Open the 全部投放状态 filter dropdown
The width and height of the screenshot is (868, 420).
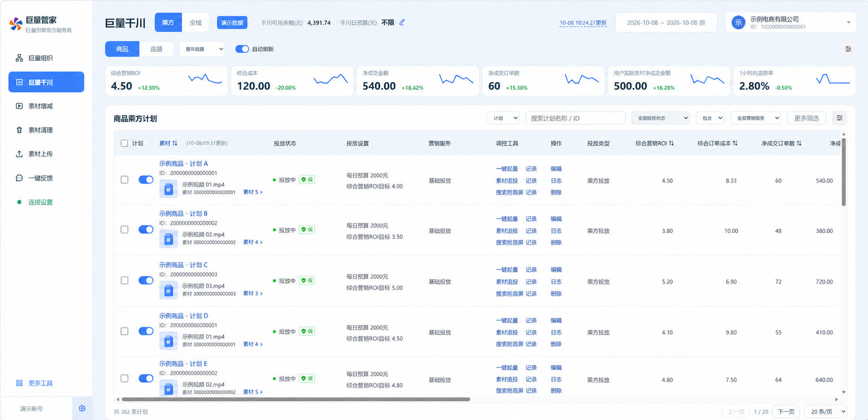click(x=661, y=118)
